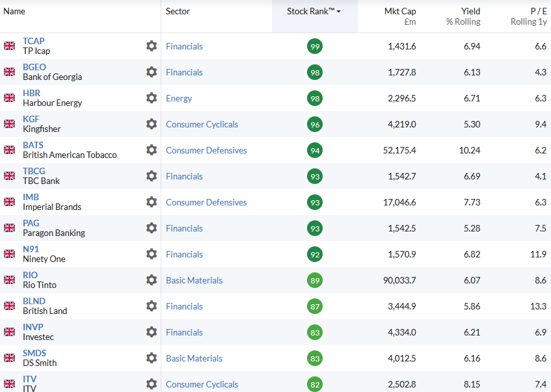Select market cap value 17,046.6

click(x=399, y=202)
